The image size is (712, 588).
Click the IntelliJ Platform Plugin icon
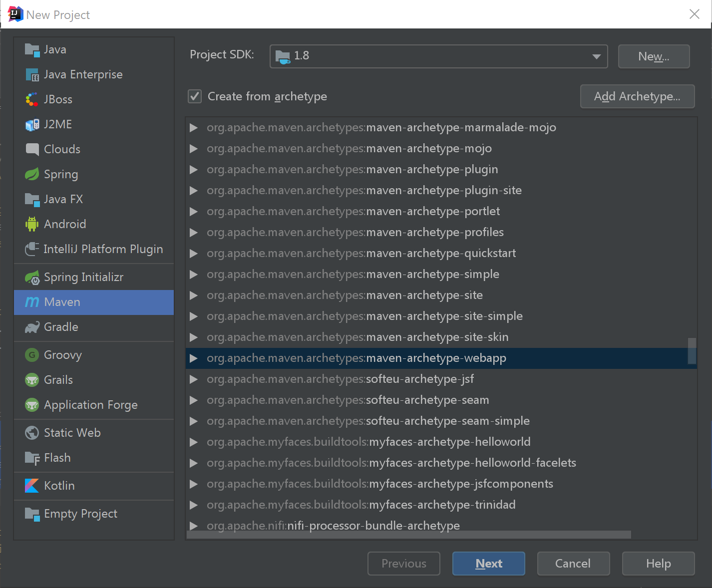32,249
